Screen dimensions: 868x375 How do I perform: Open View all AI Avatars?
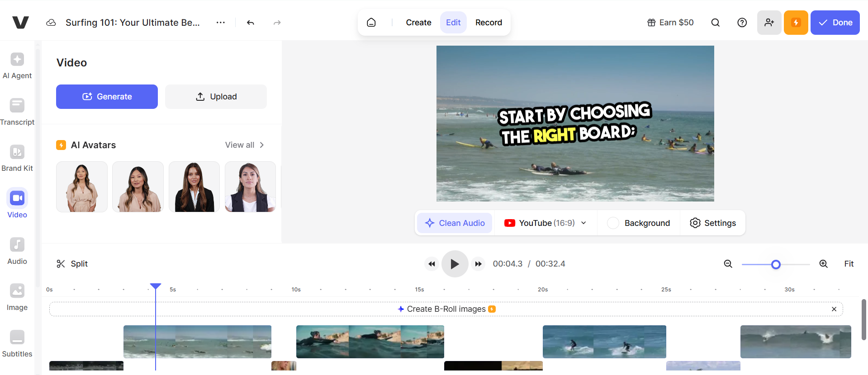[245, 145]
